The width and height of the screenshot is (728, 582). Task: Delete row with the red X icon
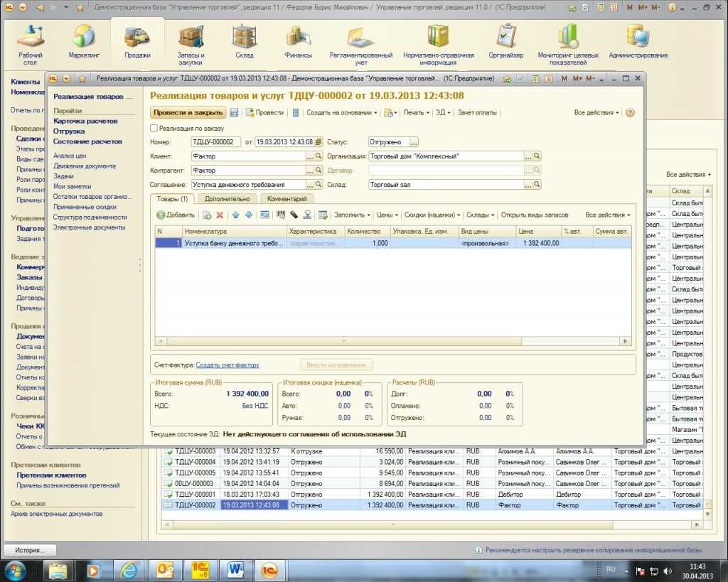(x=220, y=215)
